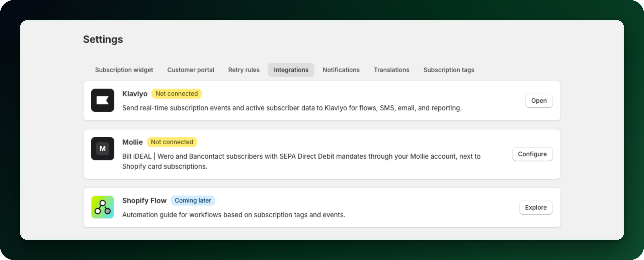Go to the Notifications tab

pos(341,70)
